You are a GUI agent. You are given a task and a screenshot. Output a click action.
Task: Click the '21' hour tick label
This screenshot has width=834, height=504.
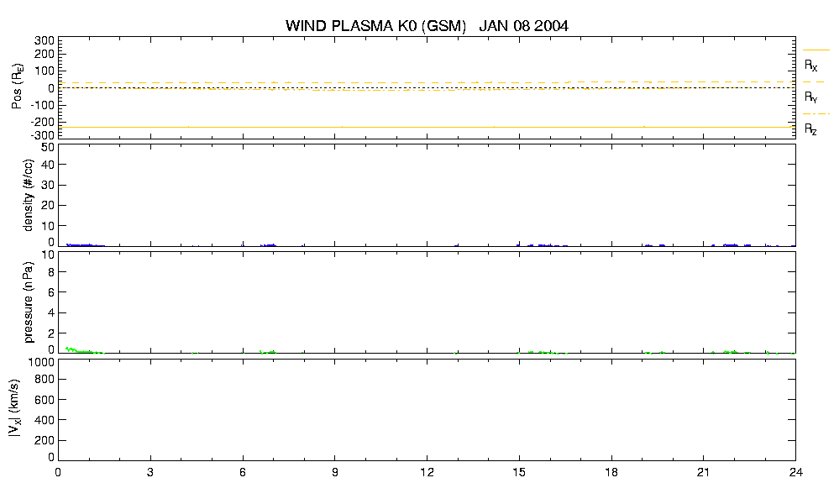[x=703, y=472]
